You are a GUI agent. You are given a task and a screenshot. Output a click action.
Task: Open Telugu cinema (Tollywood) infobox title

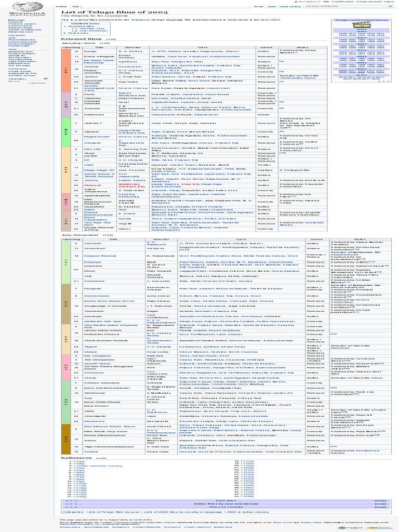pos(361,20)
